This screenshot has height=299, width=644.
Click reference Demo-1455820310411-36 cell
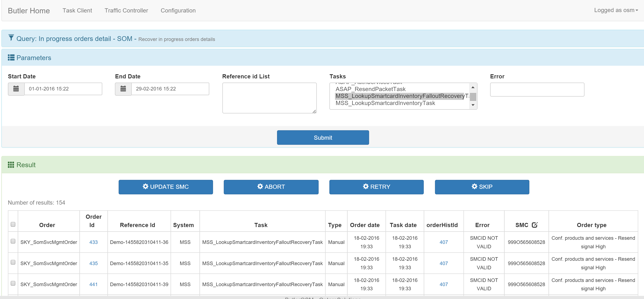pyautogui.click(x=139, y=242)
